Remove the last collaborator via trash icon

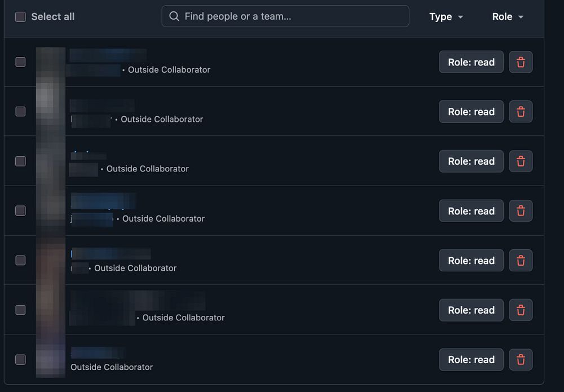point(521,360)
